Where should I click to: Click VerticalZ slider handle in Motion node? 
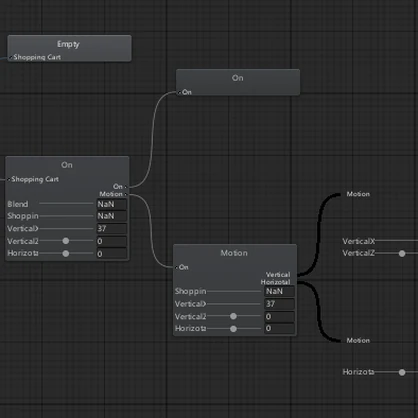coord(233,316)
